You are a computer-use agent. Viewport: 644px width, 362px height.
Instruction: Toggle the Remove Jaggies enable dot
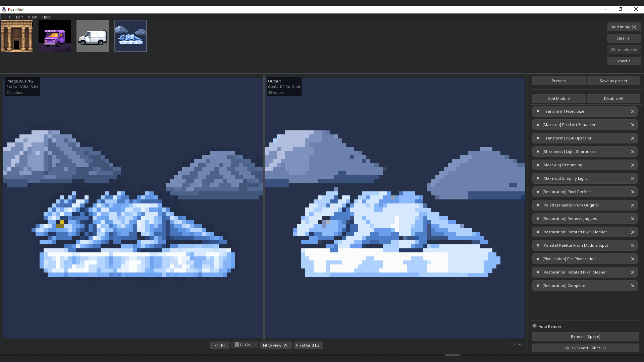coord(538,219)
